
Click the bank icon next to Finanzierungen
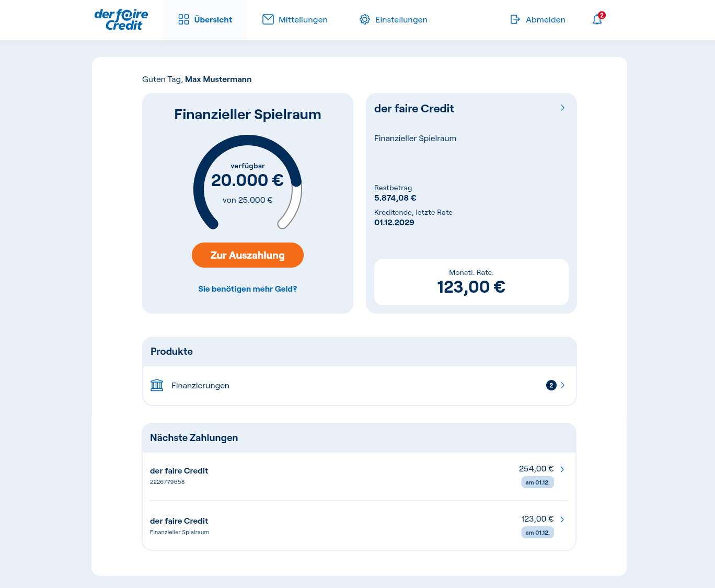[x=157, y=385]
